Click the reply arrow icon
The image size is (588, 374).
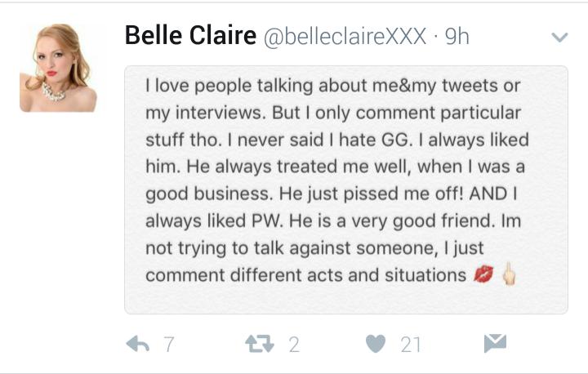[139, 345]
